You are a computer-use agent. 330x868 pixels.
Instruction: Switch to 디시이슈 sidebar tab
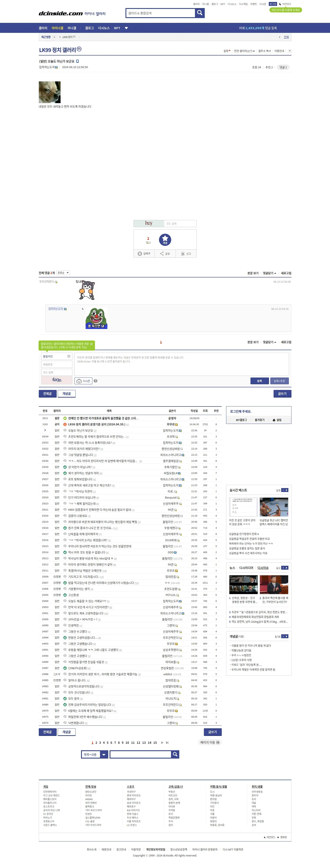coord(263,568)
